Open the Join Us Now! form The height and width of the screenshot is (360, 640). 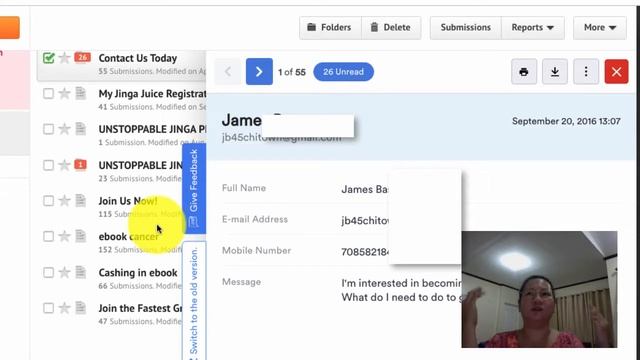pyautogui.click(x=128, y=201)
